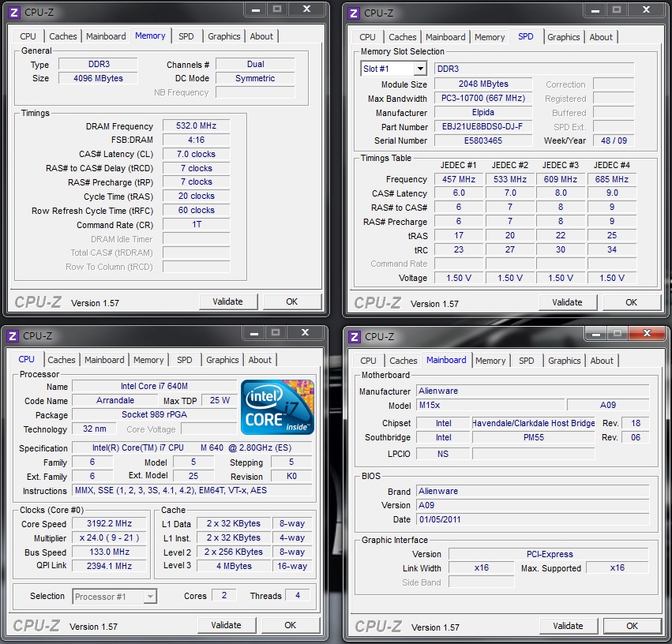This screenshot has width=672, height=644.
Task: Click the CPU-Z icon in the Memory window title bar
Action: 14,13
